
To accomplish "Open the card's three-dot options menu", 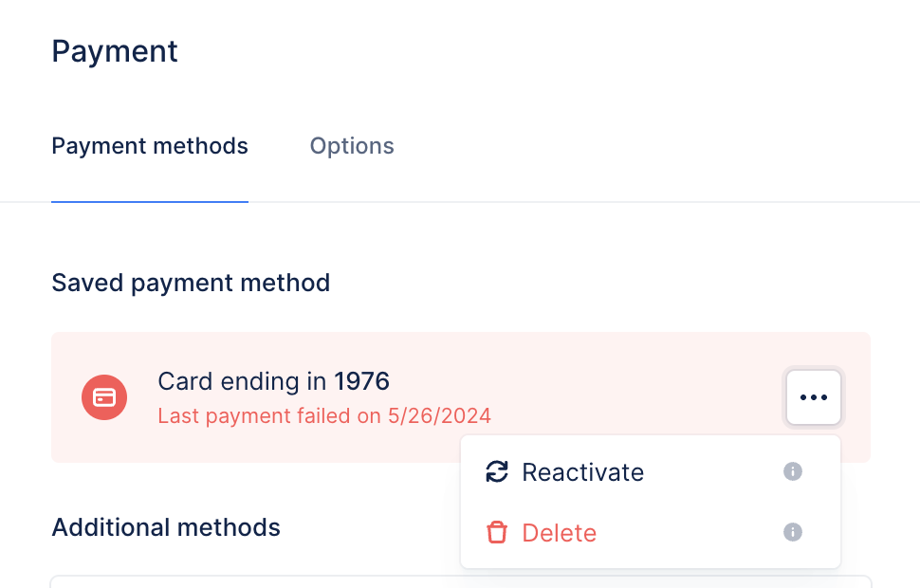I will click(813, 397).
